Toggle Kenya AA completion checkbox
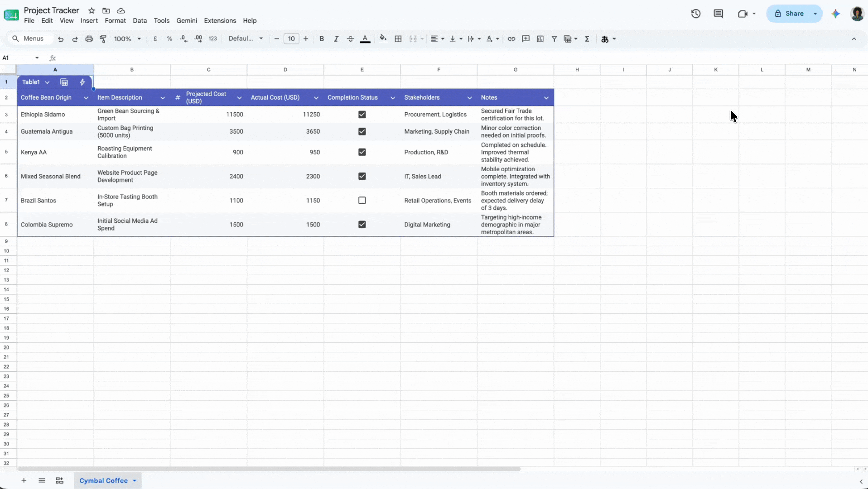 click(x=362, y=152)
